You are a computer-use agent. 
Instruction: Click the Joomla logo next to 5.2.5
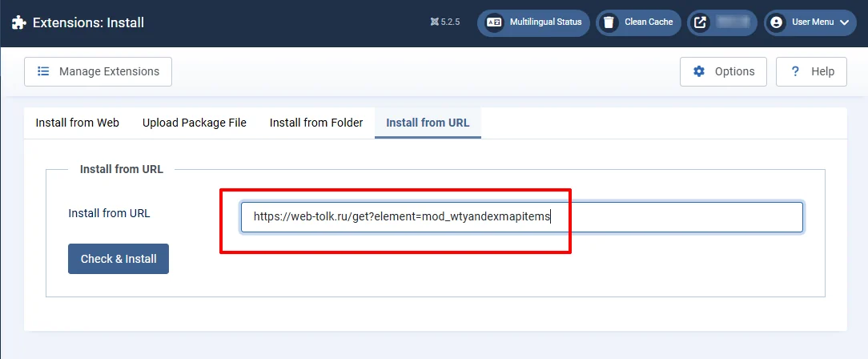pos(434,22)
